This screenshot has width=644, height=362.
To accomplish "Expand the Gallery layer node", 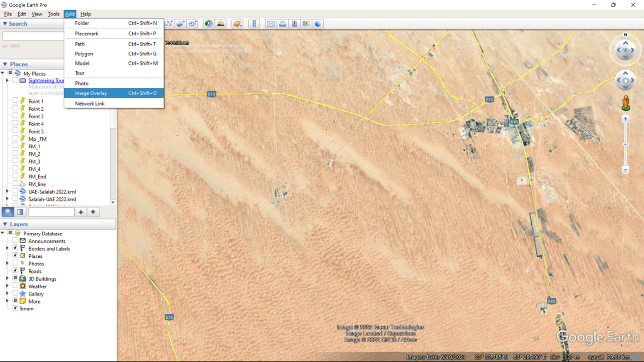I will pyautogui.click(x=7, y=294).
